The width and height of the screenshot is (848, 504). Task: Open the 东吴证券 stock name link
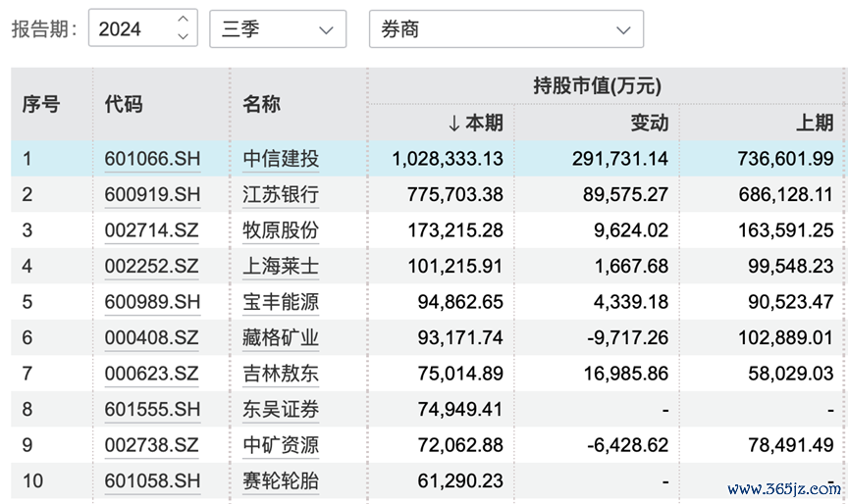pyautogui.click(x=281, y=409)
